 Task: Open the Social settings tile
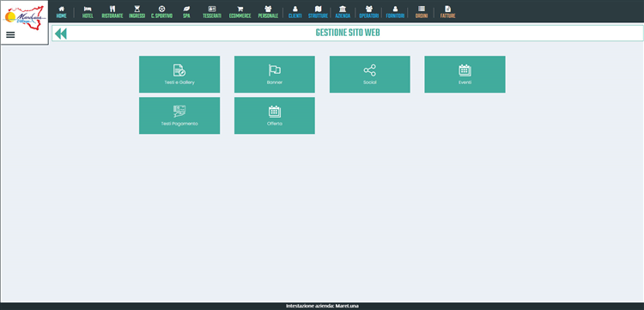(369, 75)
